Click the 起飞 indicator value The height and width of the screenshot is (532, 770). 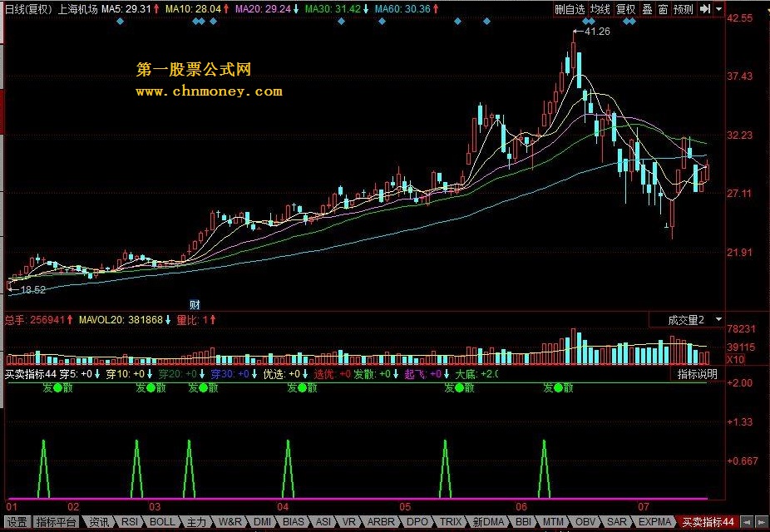point(422,374)
